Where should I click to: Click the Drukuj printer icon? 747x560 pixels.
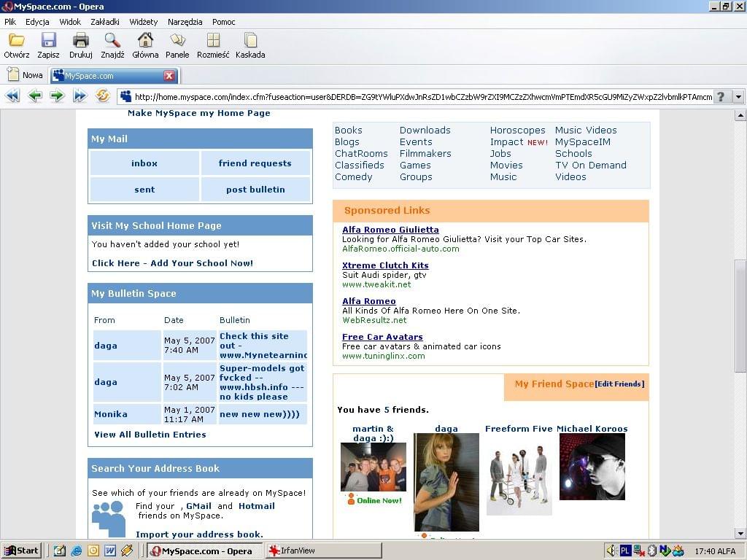[x=80, y=40]
